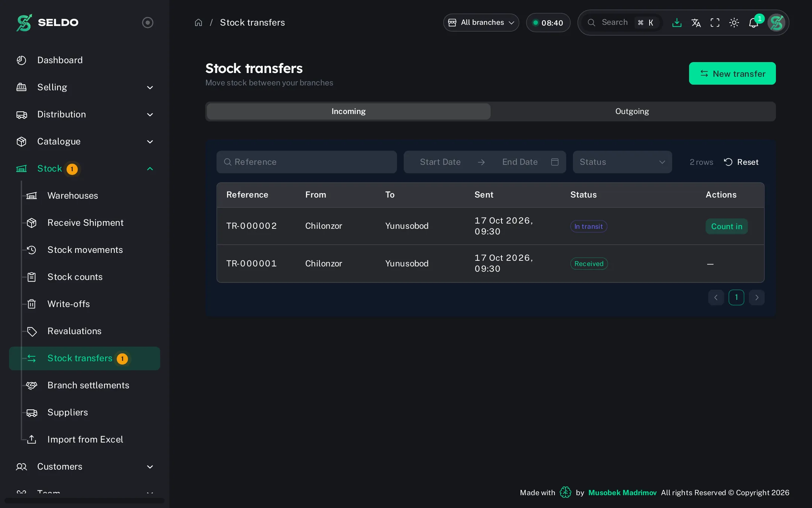
Task: Open Import from Excel
Action: coord(85,440)
